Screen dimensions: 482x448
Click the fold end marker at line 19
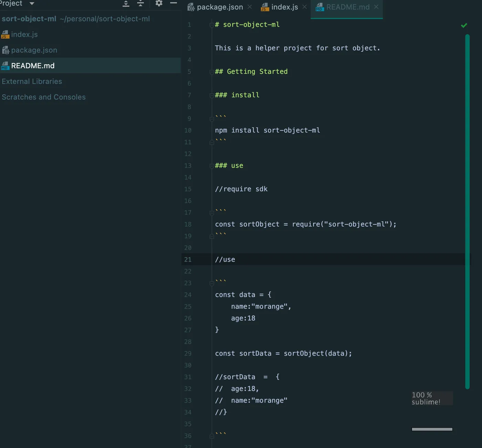tap(212, 236)
